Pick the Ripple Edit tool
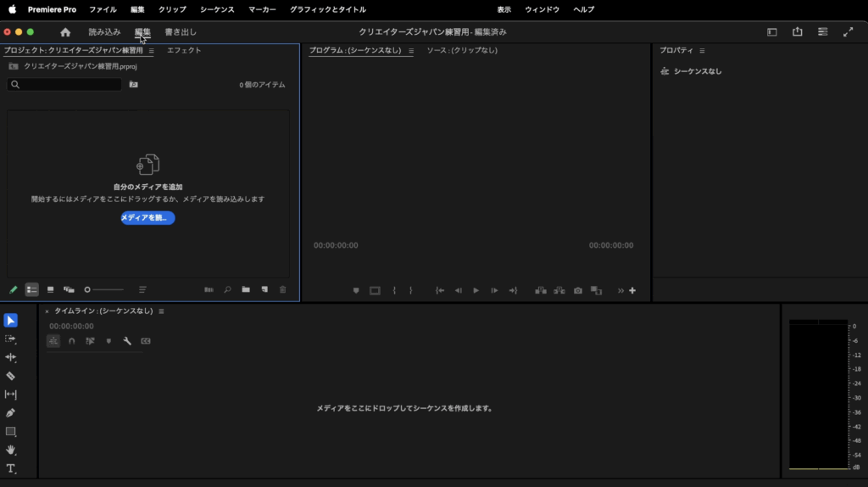The height and width of the screenshot is (487, 868). 11,357
